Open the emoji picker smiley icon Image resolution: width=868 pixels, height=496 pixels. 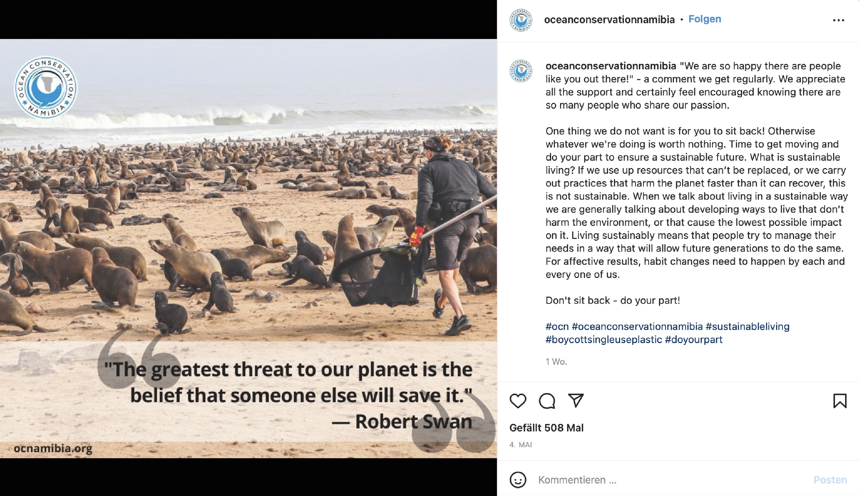pos(518,480)
